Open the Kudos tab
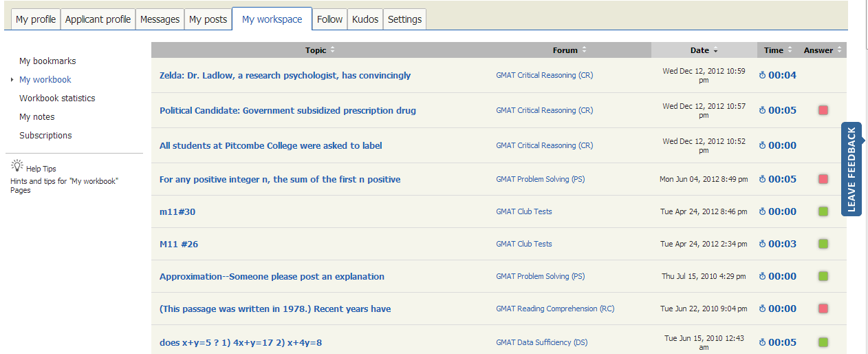The height and width of the screenshot is (354, 868). click(x=365, y=19)
